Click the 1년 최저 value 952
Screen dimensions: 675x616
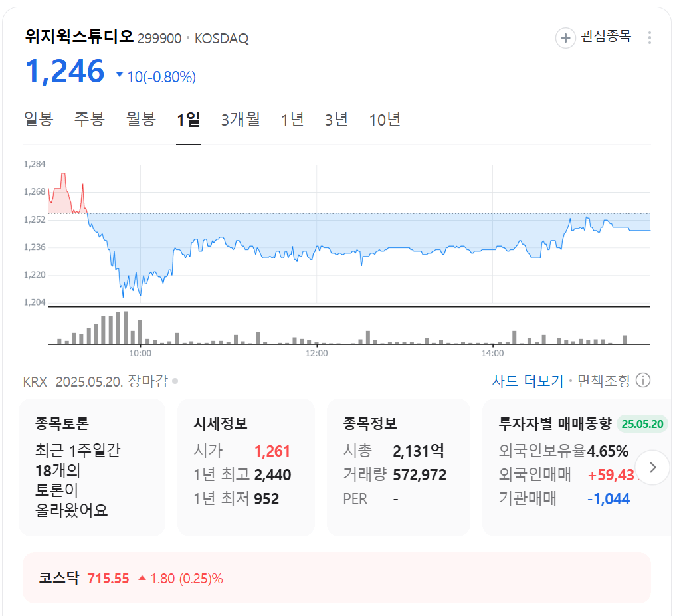tap(266, 499)
